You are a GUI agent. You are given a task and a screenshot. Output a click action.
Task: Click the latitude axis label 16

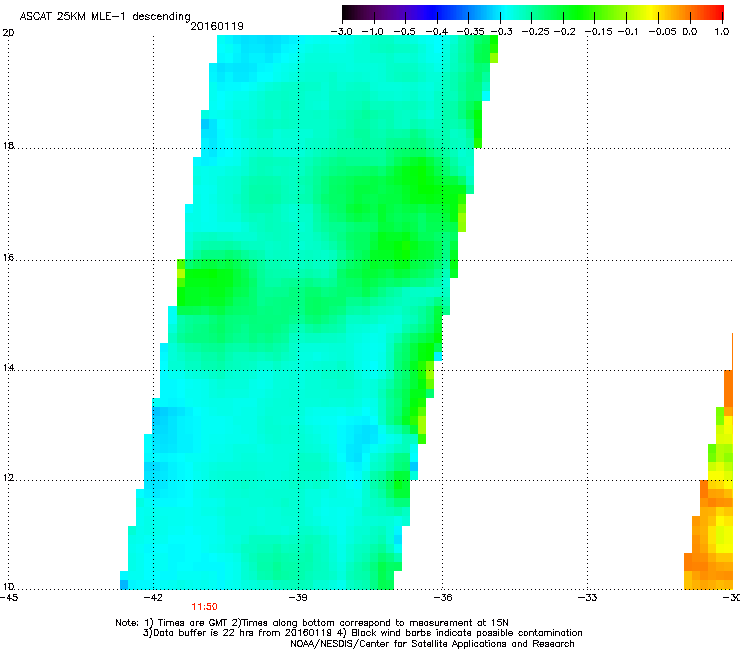(8, 258)
